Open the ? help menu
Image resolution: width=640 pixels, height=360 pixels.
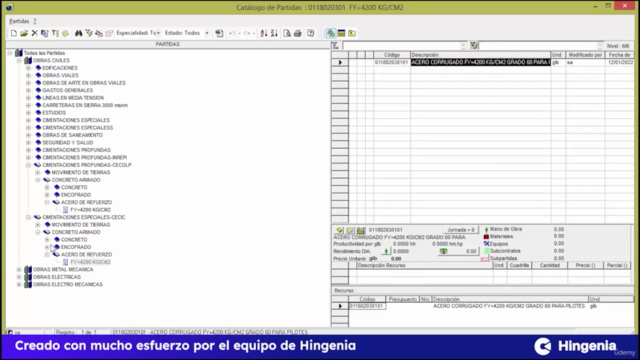[x=35, y=21]
